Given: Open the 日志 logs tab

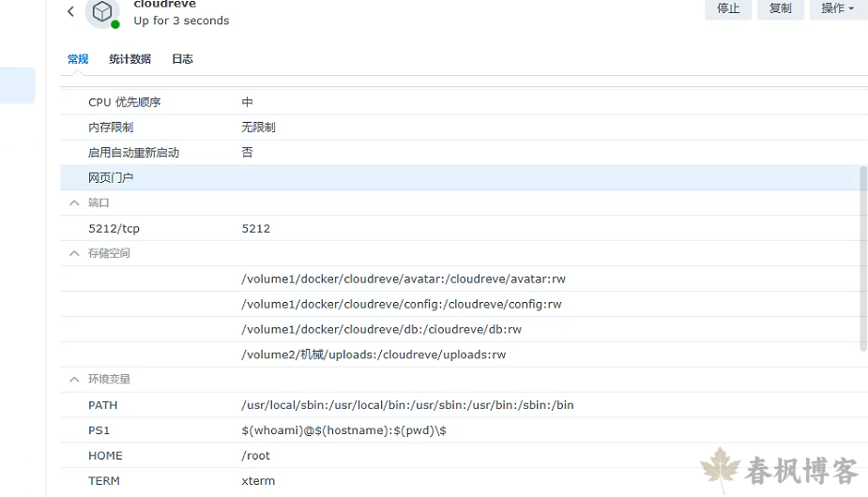Looking at the screenshot, I should [x=182, y=59].
